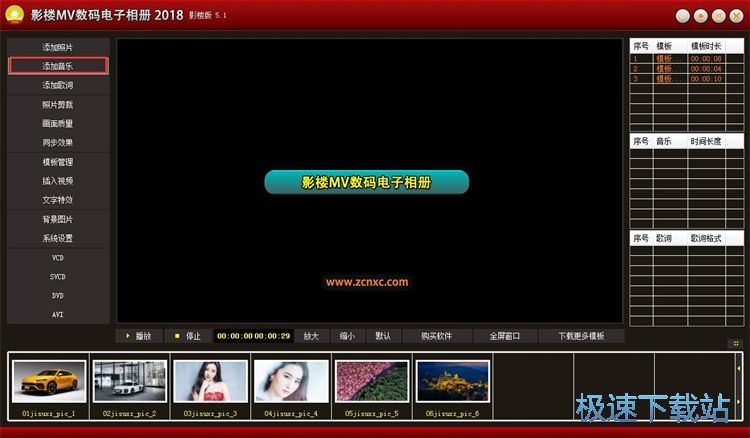
Task: Click the www.zcnxc.com link in the preview
Action: pos(367,282)
